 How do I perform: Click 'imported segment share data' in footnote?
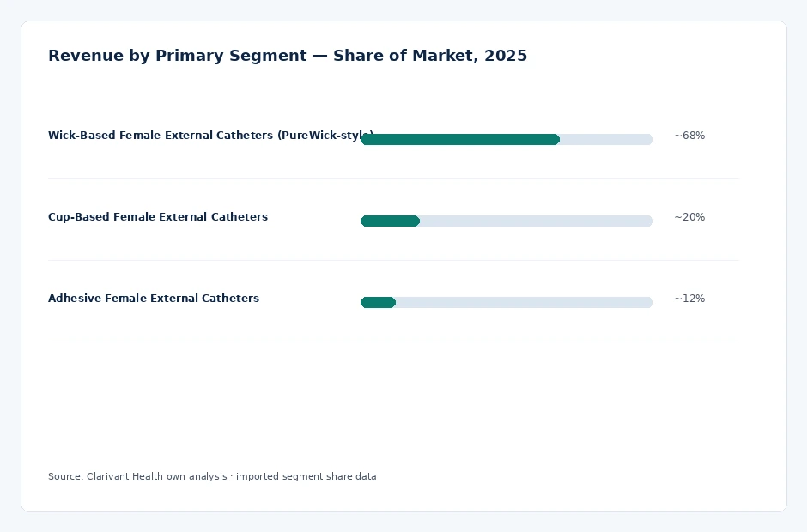pyautogui.click(x=306, y=476)
